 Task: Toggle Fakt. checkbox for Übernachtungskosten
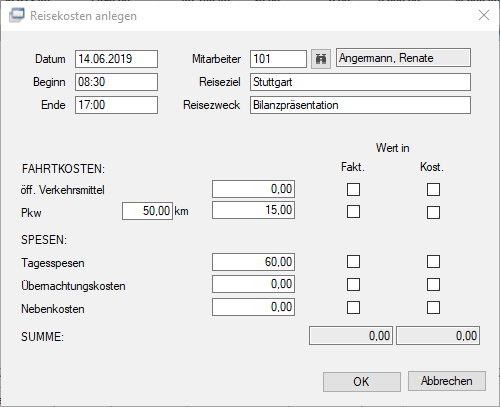(x=353, y=285)
